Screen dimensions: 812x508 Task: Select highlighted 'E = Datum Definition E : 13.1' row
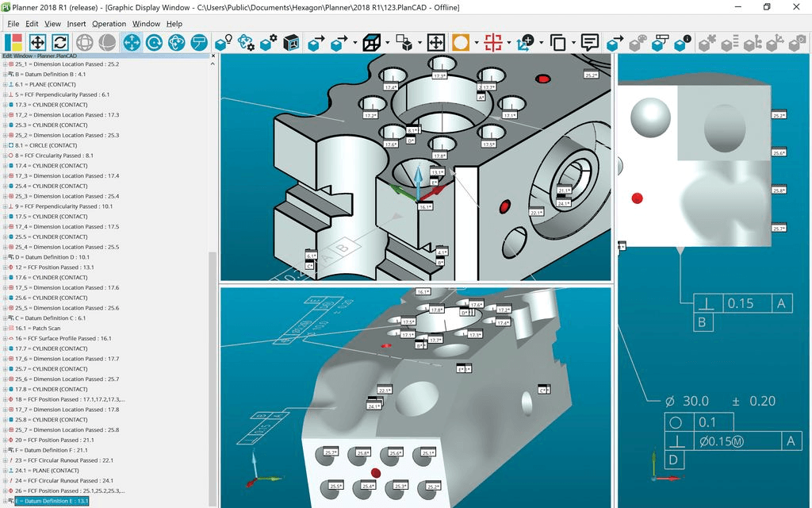click(52, 502)
